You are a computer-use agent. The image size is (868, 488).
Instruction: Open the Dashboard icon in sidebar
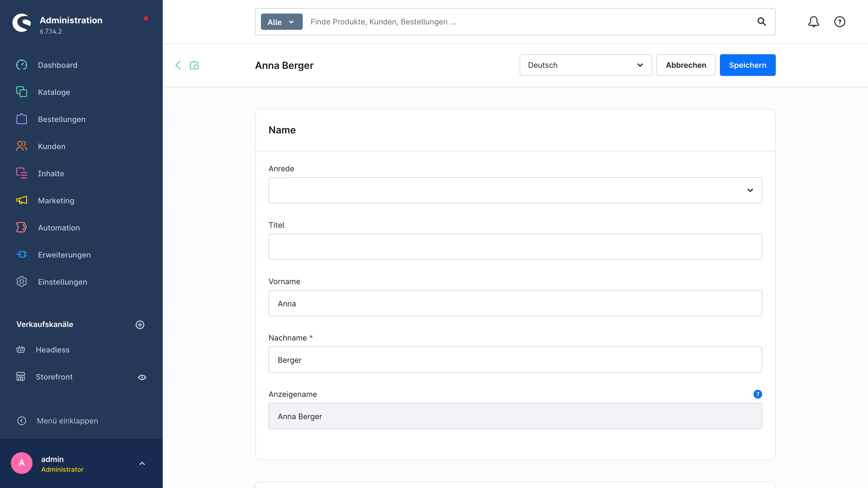pyautogui.click(x=22, y=65)
